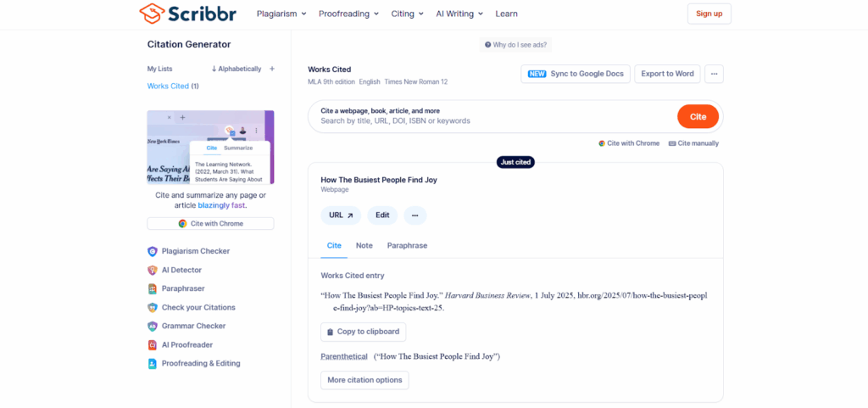The height and width of the screenshot is (408, 868).
Task: Click Why do I see ads?
Action: (x=516, y=45)
